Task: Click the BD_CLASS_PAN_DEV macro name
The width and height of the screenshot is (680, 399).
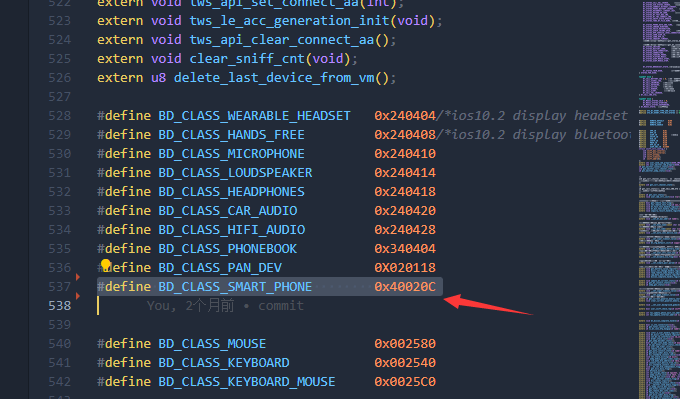Action: pos(220,268)
